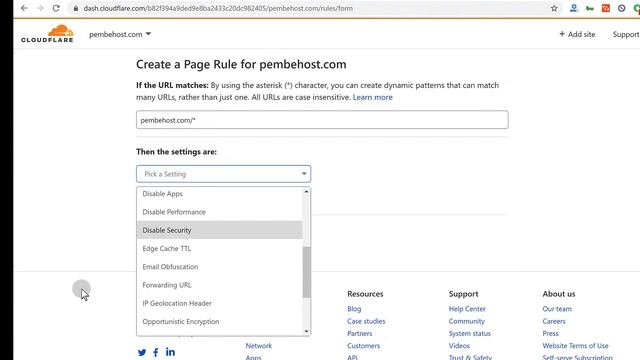Toggle the Pick a Setting dropdown
The height and width of the screenshot is (360, 640).
[223, 174]
